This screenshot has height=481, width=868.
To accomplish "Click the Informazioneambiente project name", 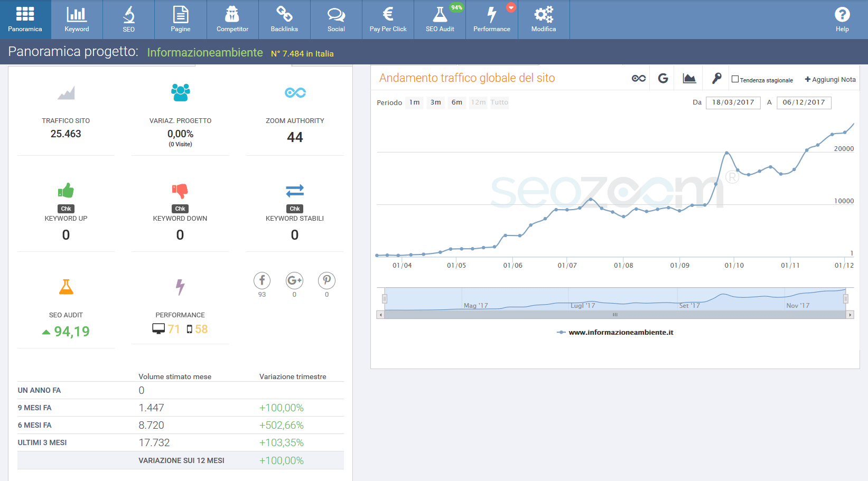I will [205, 53].
